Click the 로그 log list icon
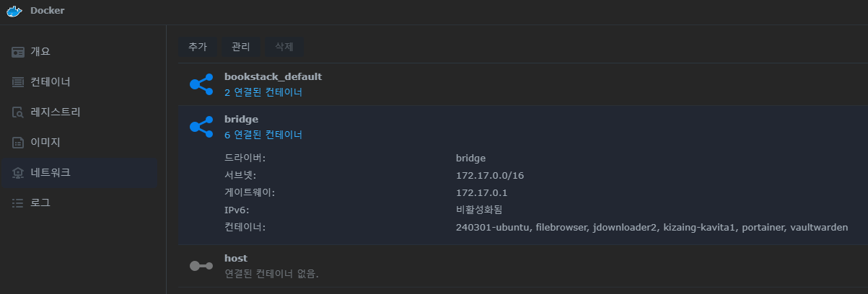 18,203
